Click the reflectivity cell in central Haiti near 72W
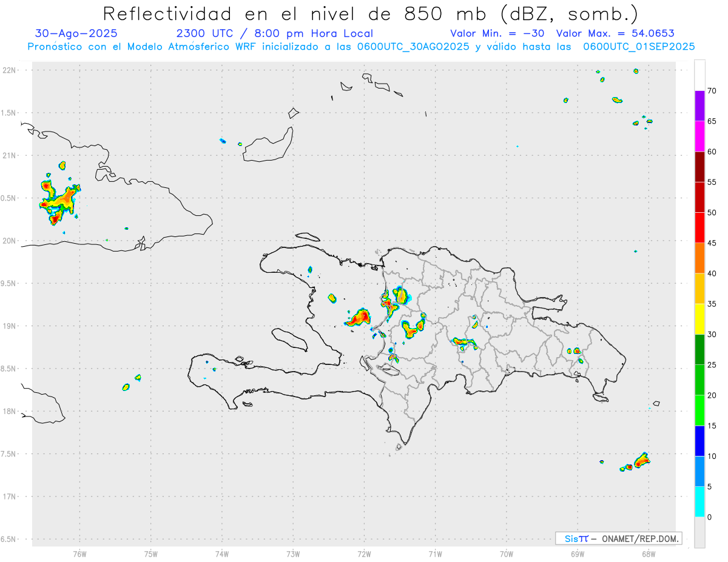The image size is (728, 562). click(x=359, y=317)
